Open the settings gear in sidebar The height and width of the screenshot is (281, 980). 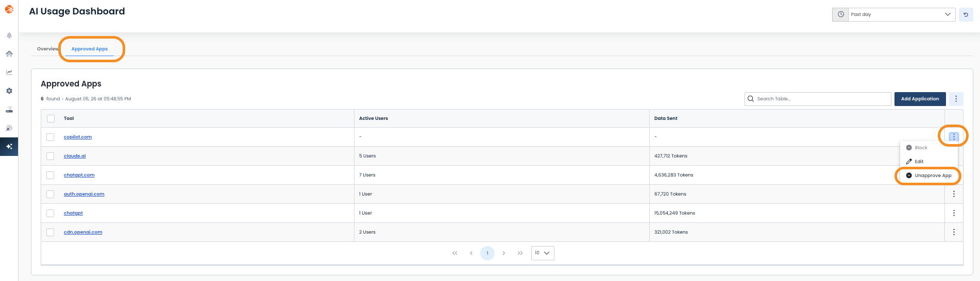(9, 91)
